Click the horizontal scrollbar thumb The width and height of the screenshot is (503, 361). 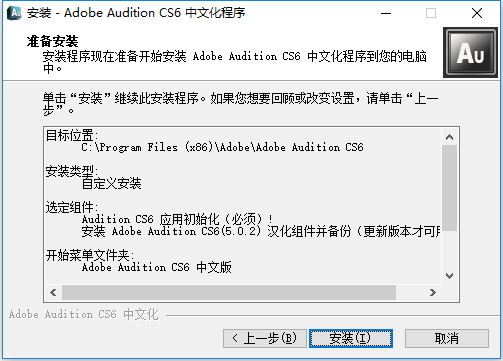click(229, 292)
